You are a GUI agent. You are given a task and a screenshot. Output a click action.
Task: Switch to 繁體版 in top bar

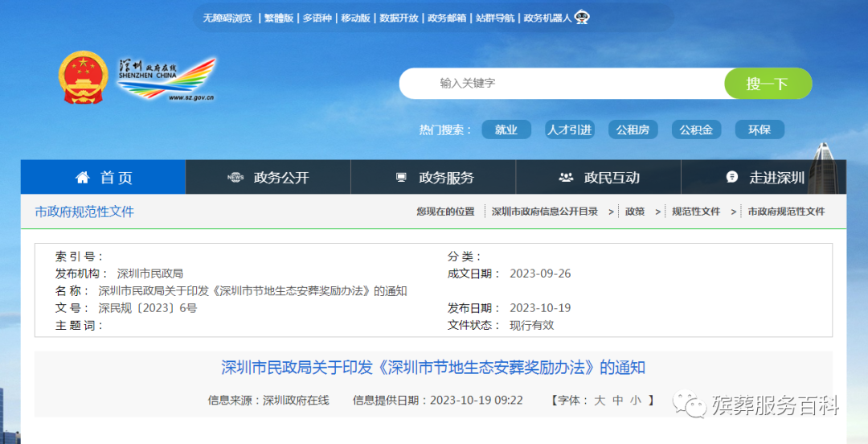(x=278, y=18)
